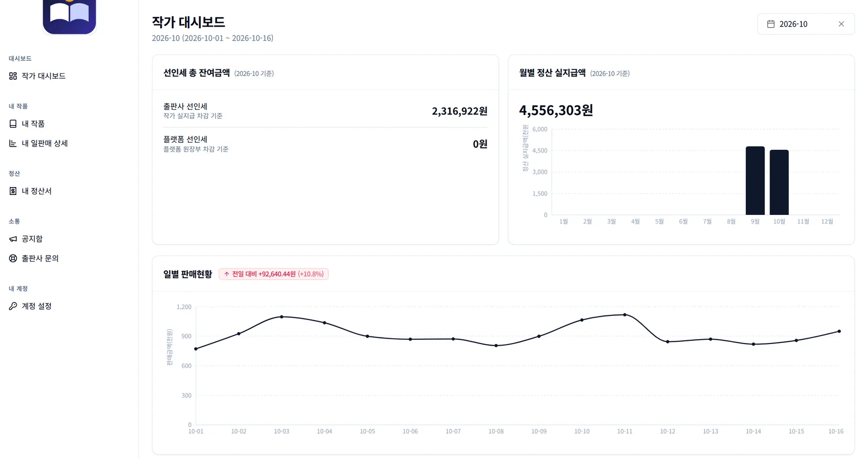Click the 작가 대시보드 grid icon
The width and height of the screenshot is (868, 458).
[x=13, y=76]
